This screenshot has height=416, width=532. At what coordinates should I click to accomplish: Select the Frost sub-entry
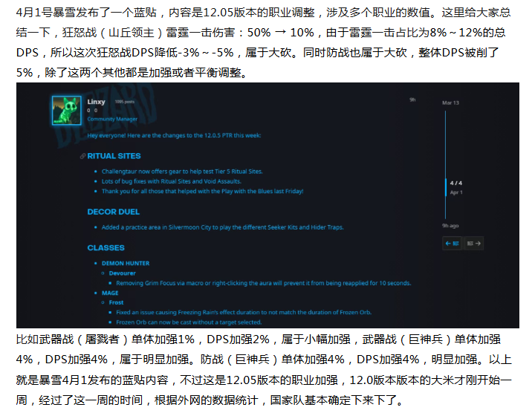coord(116,302)
